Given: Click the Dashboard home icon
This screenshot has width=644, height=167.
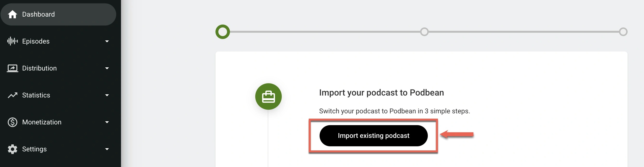Looking at the screenshot, I should click(x=12, y=14).
